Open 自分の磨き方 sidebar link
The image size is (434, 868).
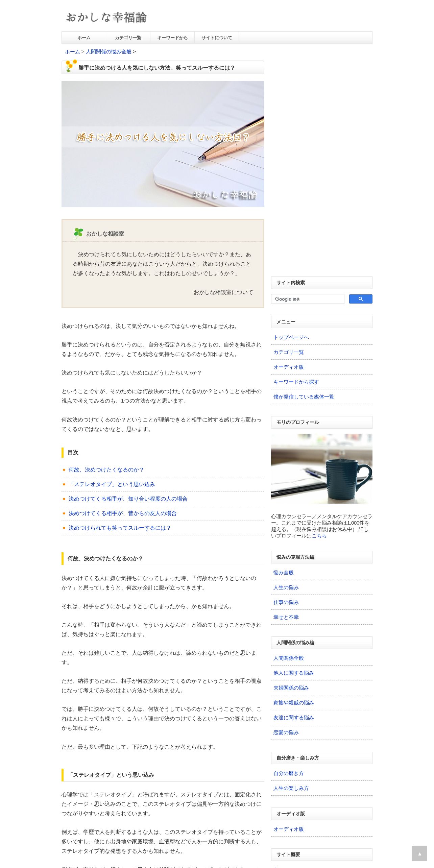(288, 773)
